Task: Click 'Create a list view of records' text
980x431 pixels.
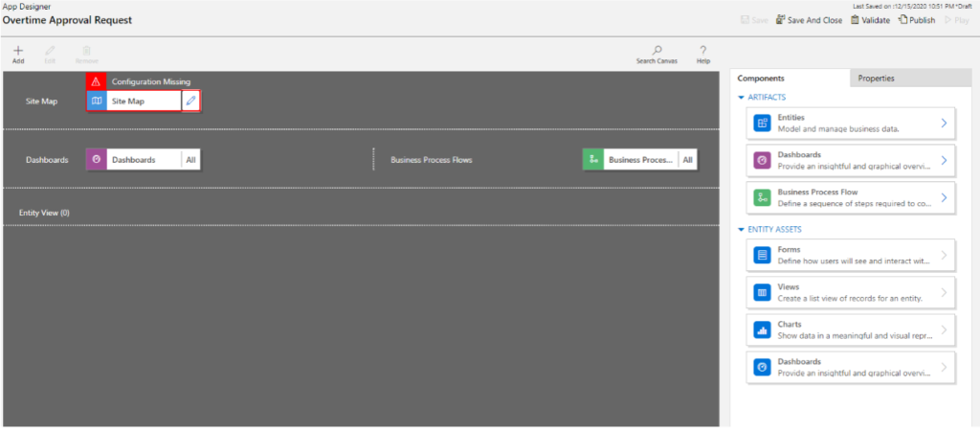Action: coord(850,298)
